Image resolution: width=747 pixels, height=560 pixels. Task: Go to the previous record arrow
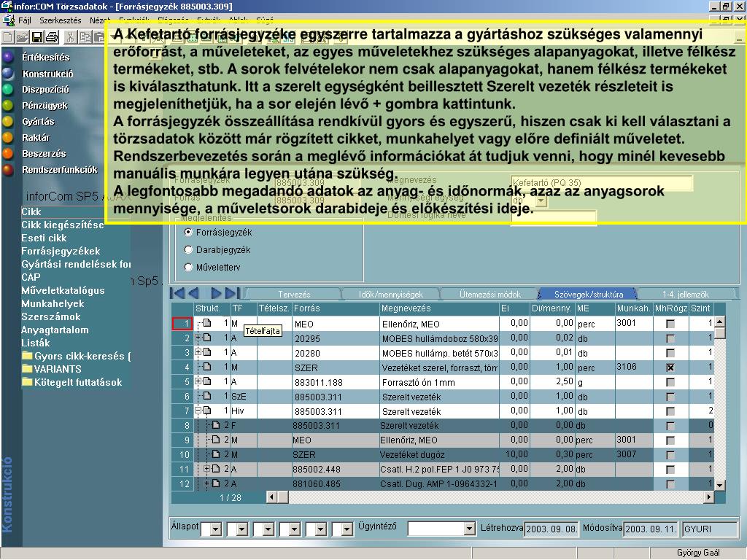pyautogui.click(x=193, y=293)
